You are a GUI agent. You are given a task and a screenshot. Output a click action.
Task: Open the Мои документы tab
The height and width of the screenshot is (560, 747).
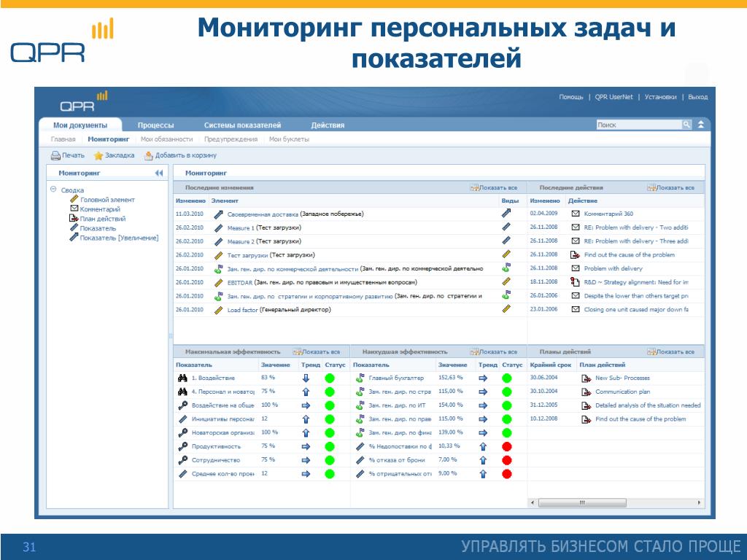tap(80, 125)
